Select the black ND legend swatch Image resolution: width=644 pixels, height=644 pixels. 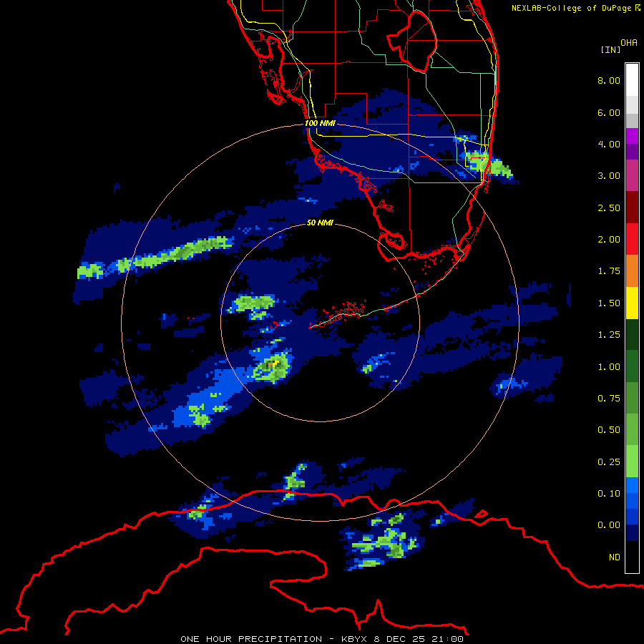pyautogui.click(x=632, y=557)
